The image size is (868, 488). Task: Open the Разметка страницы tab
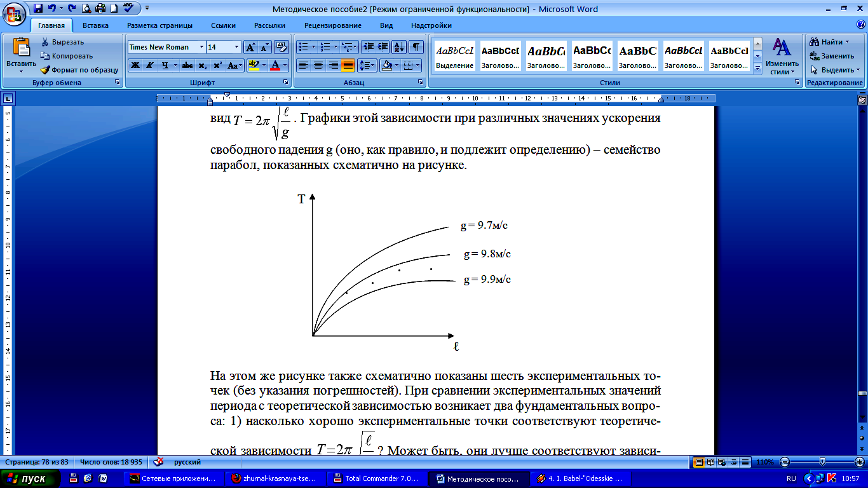click(x=159, y=25)
